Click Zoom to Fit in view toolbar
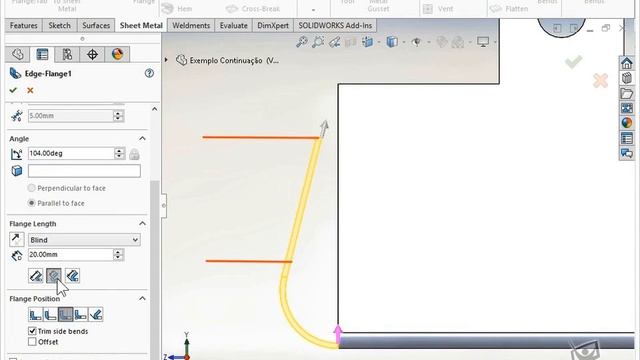This screenshot has height=360, width=640. tap(302, 42)
